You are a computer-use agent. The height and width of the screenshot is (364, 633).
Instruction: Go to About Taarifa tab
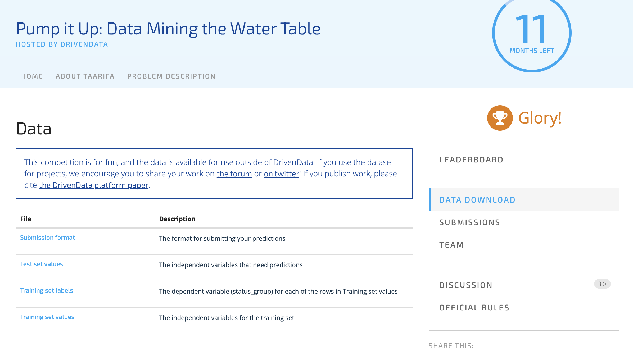pyautogui.click(x=85, y=76)
